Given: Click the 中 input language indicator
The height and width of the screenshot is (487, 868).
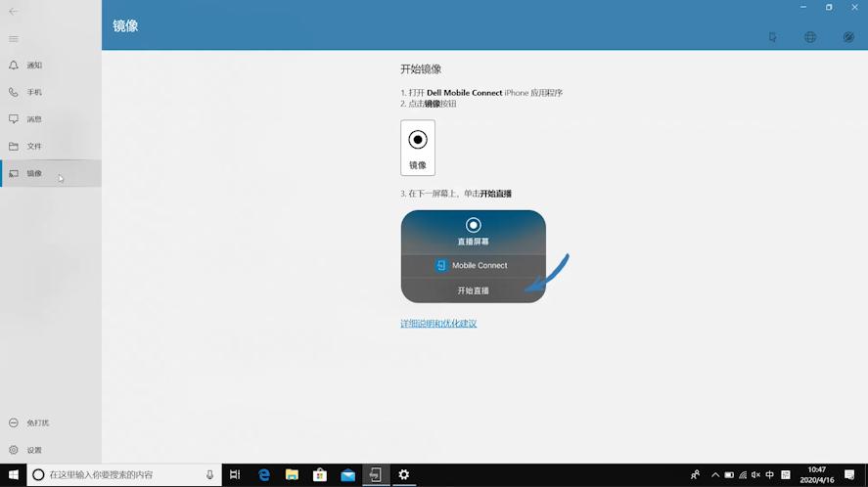Looking at the screenshot, I should (769, 475).
